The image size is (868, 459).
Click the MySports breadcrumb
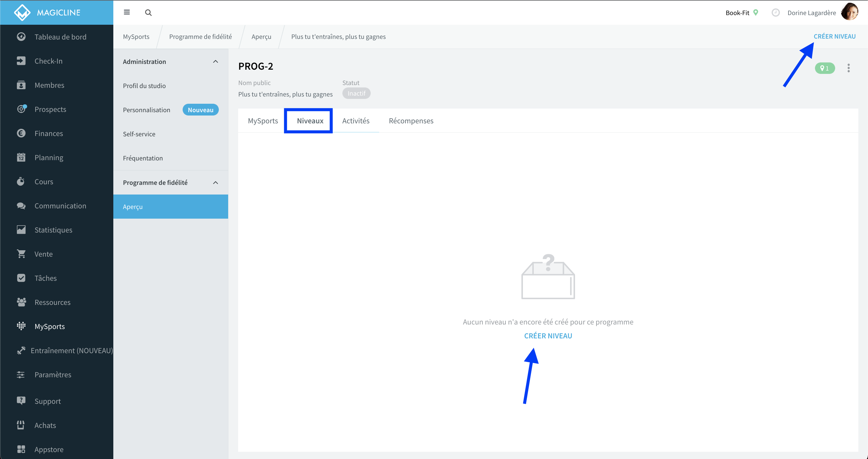[136, 36]
